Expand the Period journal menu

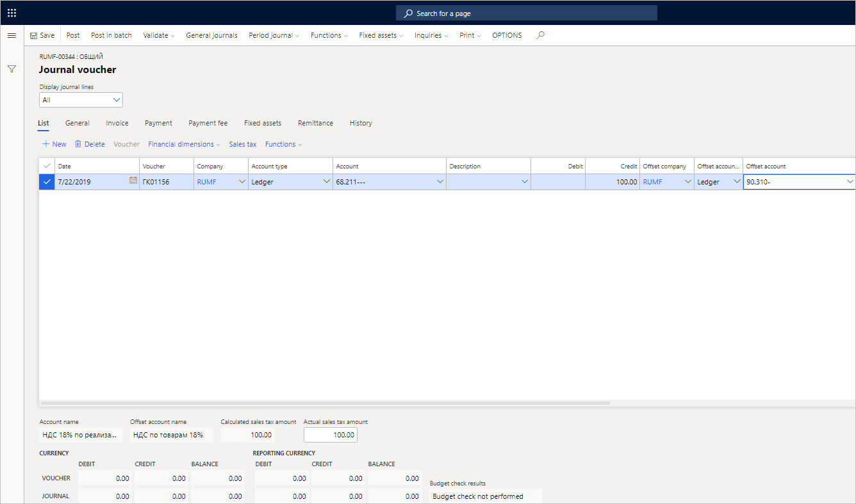pos(274,35)
